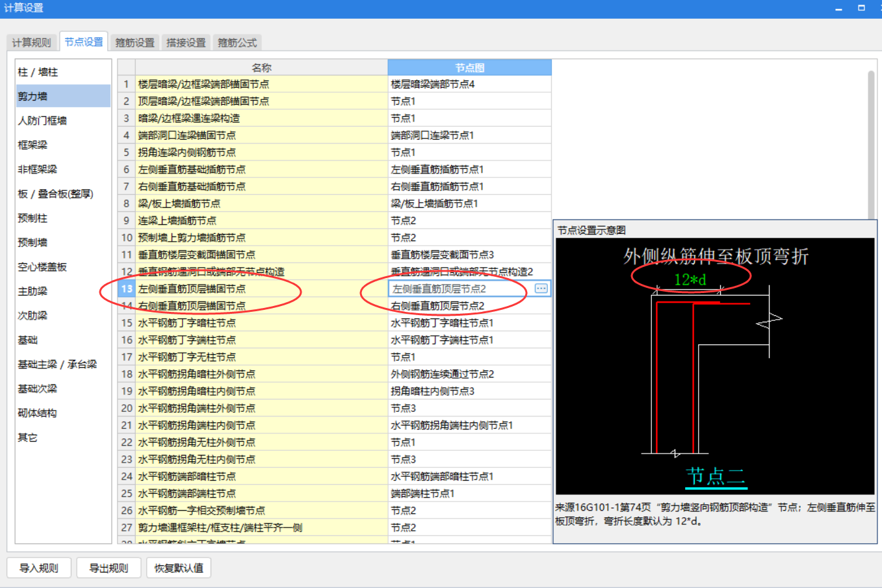Click the 楼层暗梁端部节点4 cell

coord(469,84)
